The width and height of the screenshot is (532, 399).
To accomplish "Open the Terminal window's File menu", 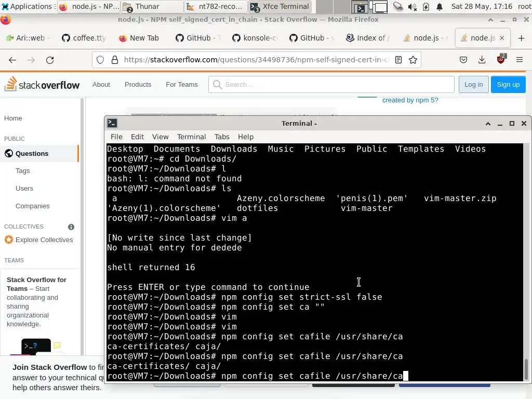I will pos(116,137).
